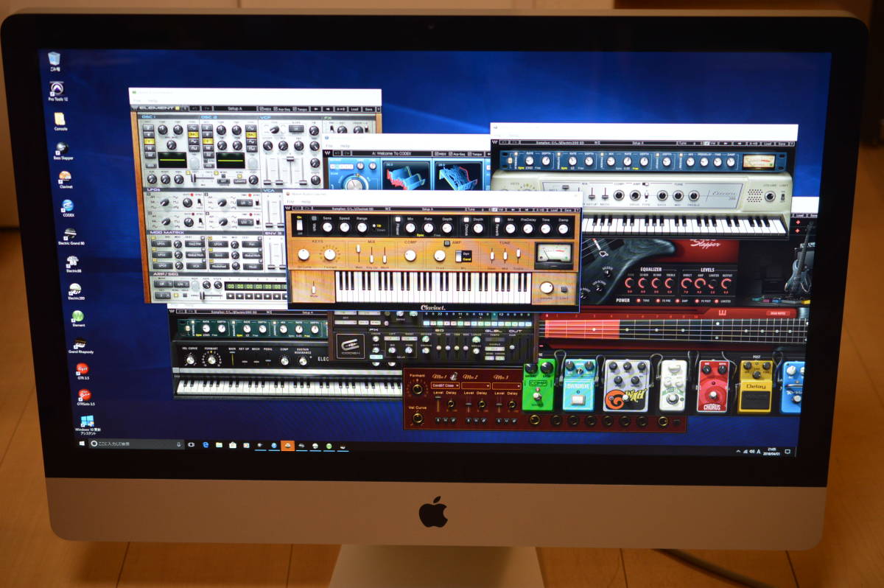Open the Windows 10 update assistant shortcut
This screenshot has height=588, width=884.
click(88, 425)
